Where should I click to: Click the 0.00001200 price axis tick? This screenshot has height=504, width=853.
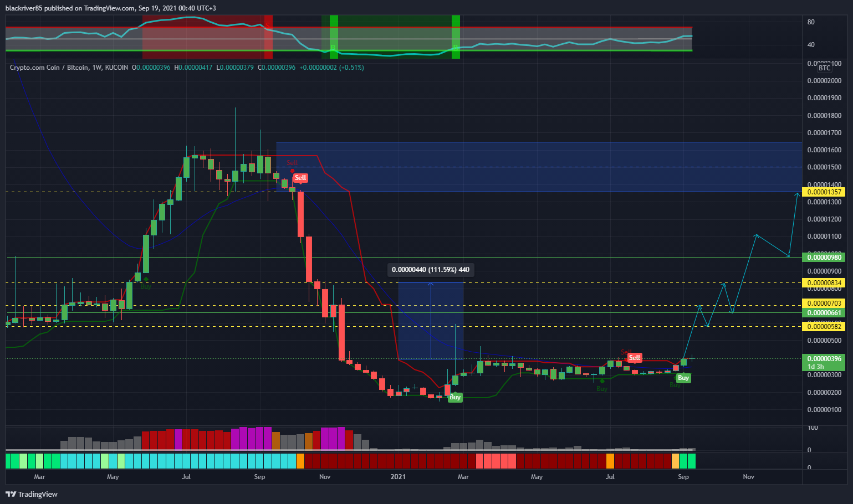coord(824,219)
